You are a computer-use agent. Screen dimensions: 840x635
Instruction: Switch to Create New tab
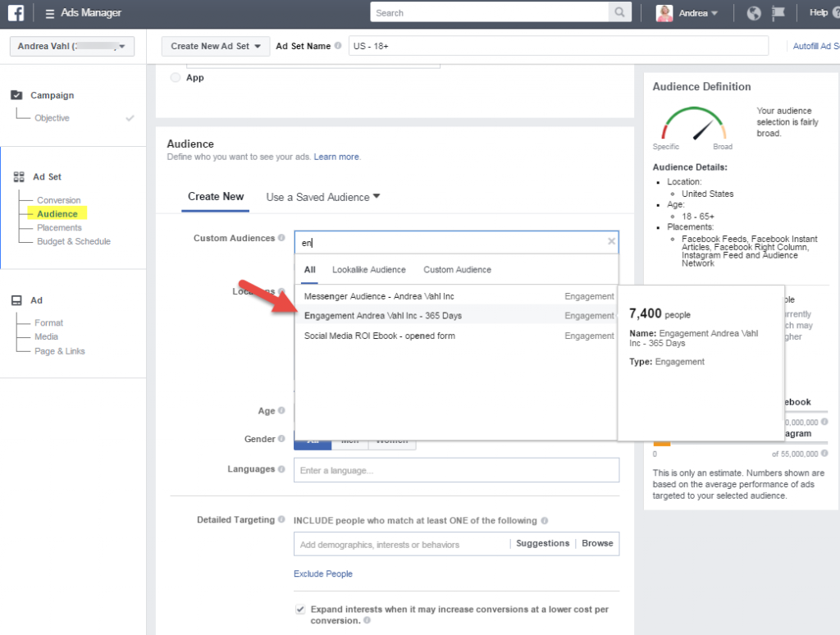pyautogui.click(x=216, y=196)
